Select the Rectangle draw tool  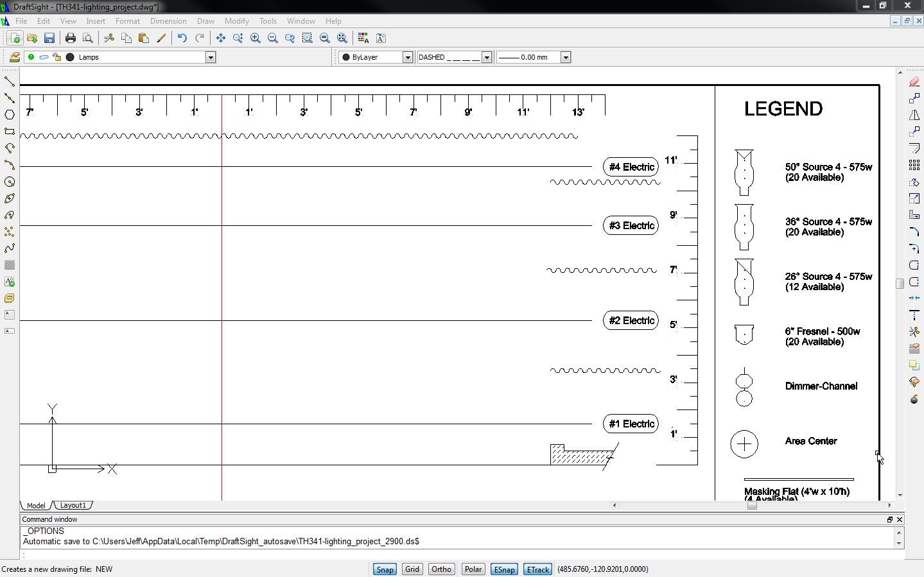10,132
